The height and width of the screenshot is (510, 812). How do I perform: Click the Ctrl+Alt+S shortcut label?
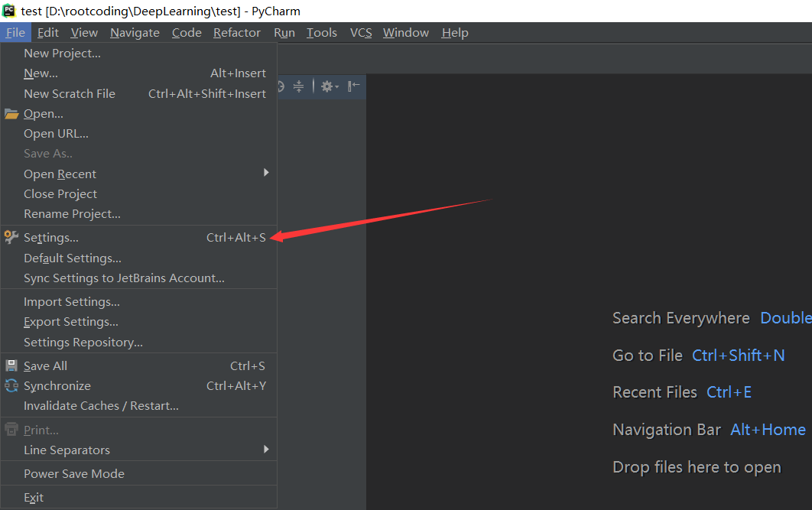coord(236,238)
